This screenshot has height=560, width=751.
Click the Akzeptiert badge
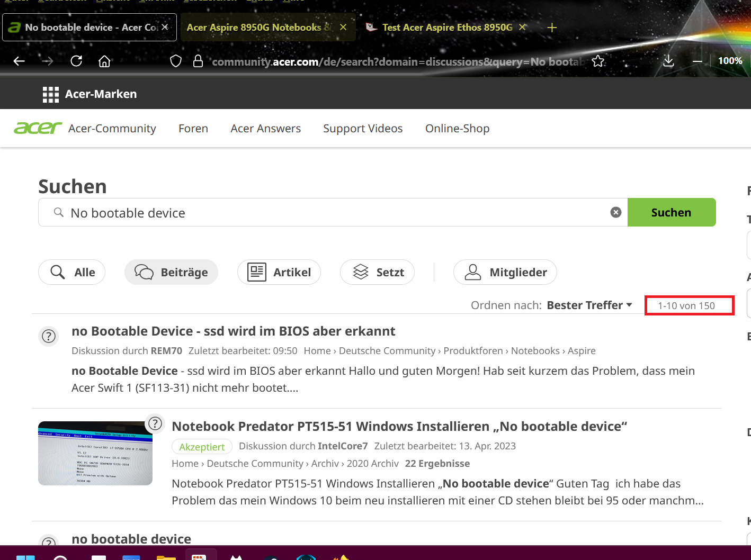point(202,447)
